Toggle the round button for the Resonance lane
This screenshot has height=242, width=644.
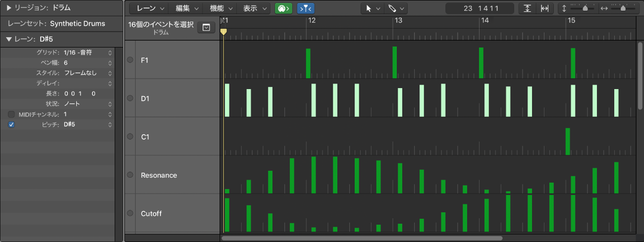130,175
